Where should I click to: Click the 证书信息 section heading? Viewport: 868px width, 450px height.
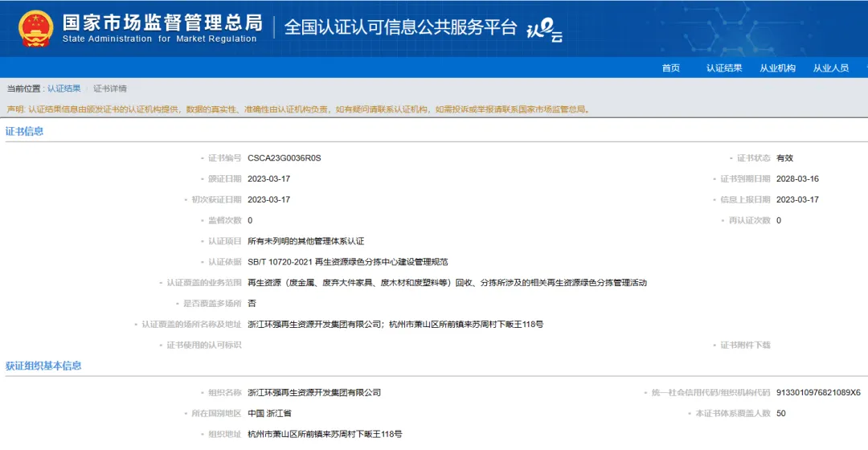click(x=24, y=131)
